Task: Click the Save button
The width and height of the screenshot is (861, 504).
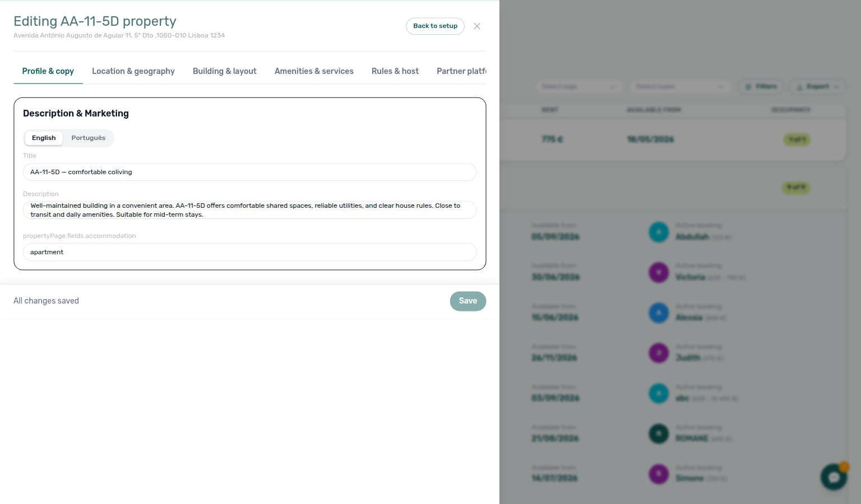Action: [x=468, y=301]
